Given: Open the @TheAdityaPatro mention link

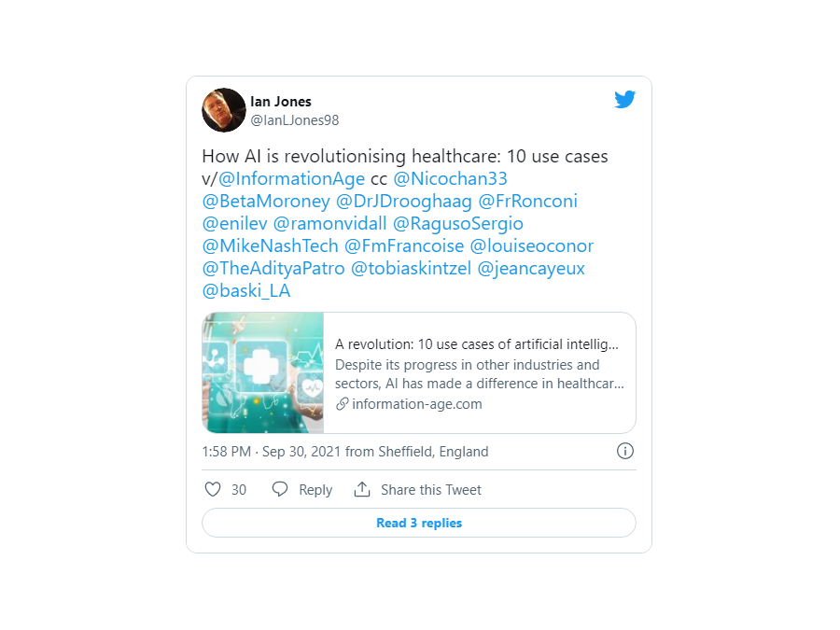Looking at the screenshot, I should pos(273,269).
